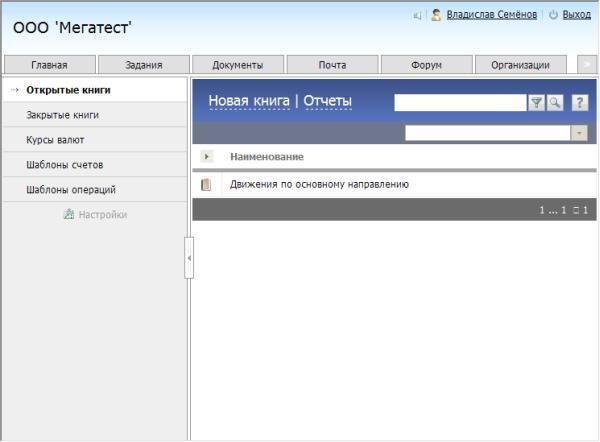Select Открытые книги in sidebar

click(x=95, y=90)
